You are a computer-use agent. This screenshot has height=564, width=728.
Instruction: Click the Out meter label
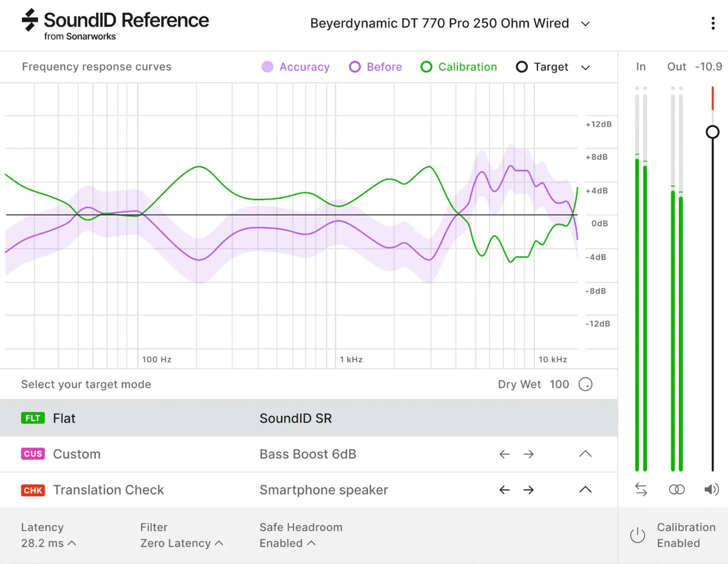[676, 67]
